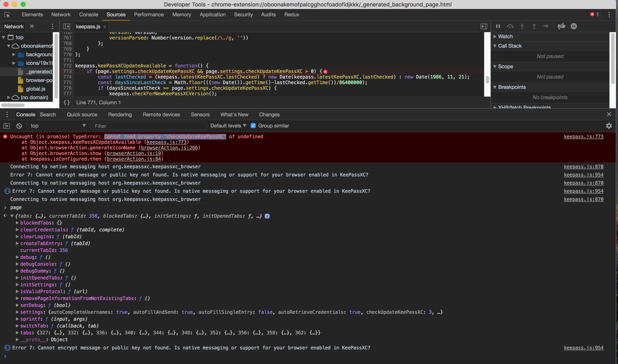Pause script execution in debugger
Image resolution: width=618 pixels, height=364 pixels.
pos(498,26)
